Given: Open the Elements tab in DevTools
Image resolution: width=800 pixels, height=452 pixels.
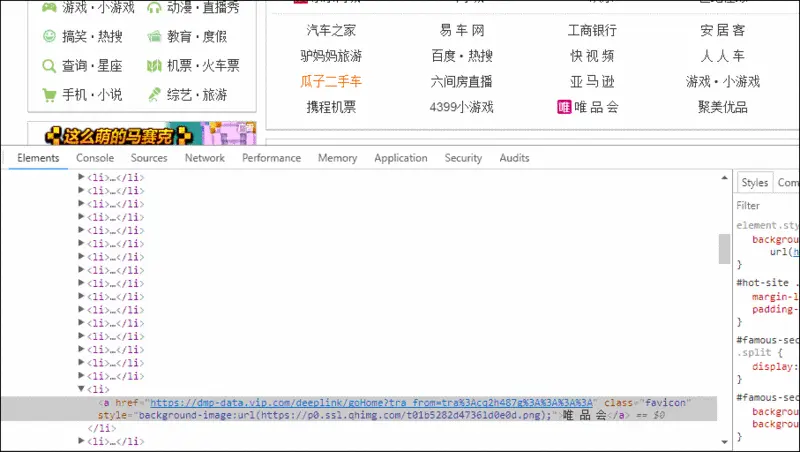Looking at the screenshot, I should coord(38,158).
